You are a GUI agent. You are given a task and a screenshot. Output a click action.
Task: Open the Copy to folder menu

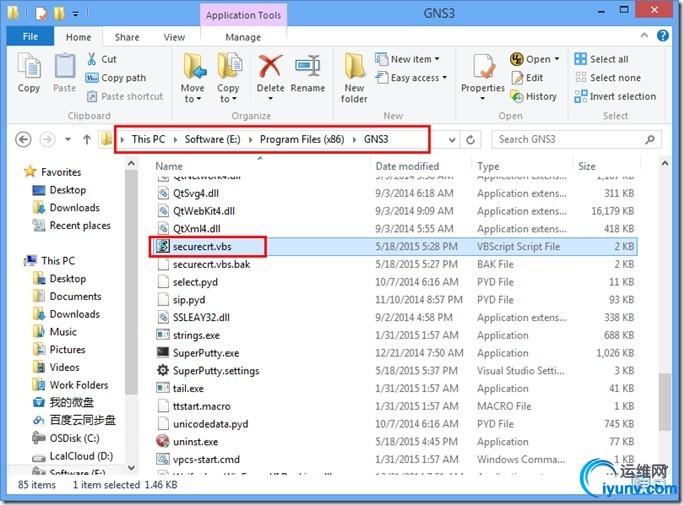point(228,78)
